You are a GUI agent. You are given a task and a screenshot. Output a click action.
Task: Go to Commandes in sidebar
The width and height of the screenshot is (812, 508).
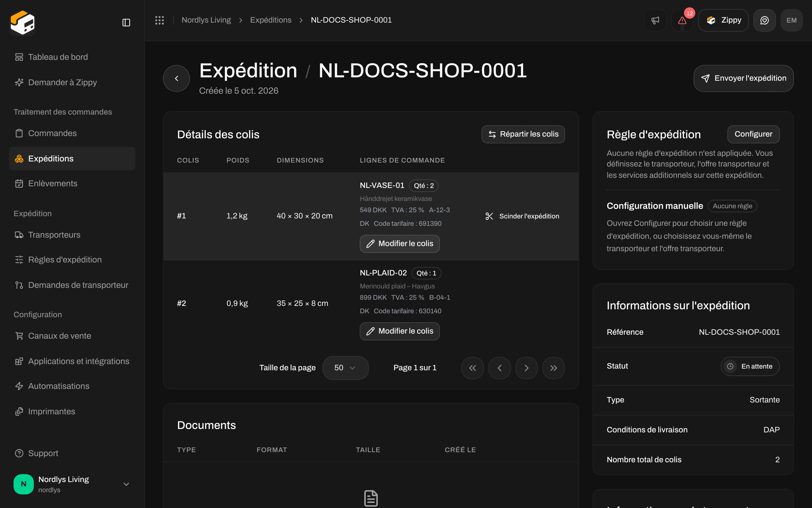[x=72, y=133]
